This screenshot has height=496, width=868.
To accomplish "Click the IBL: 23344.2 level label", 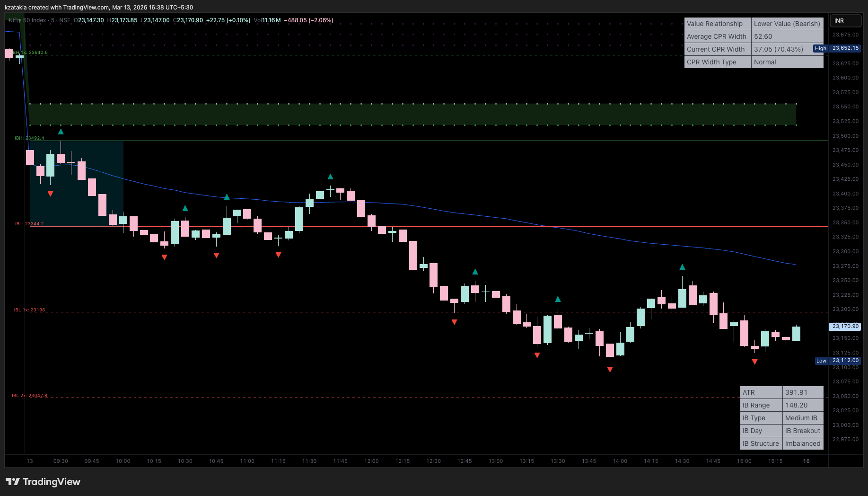I will click(x=29, y=224).
